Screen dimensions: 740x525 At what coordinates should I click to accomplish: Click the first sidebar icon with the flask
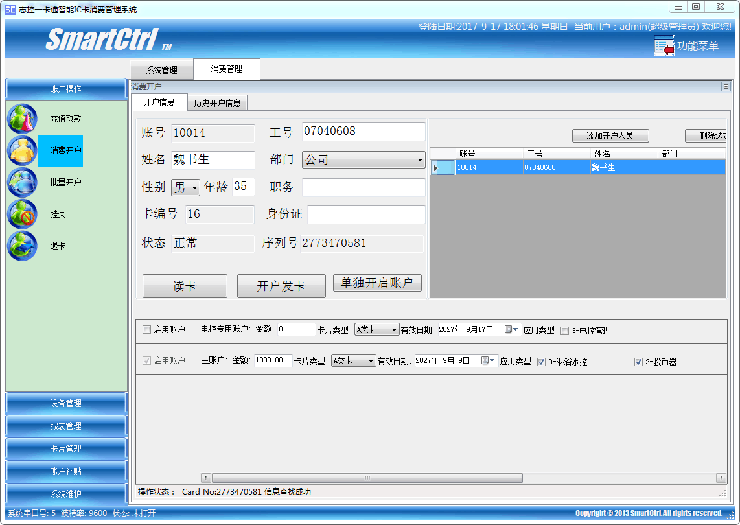(22, 118)
